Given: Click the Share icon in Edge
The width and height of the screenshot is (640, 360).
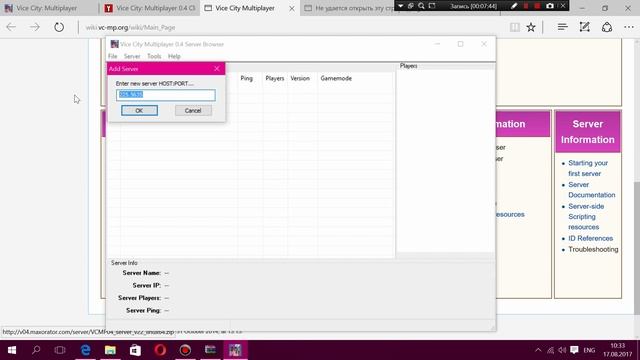Looking at the screenshot, I should coord(607,27).
